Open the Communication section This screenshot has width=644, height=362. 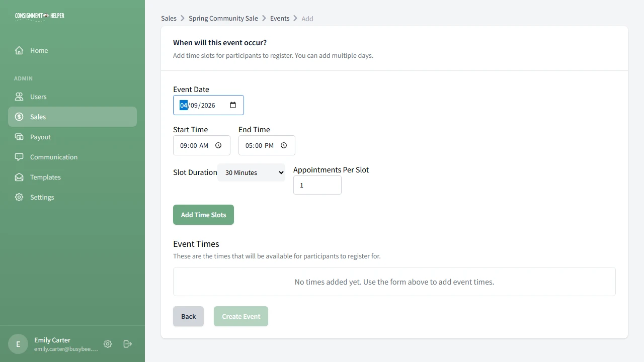pyautogui.click(x=53, y=157)
